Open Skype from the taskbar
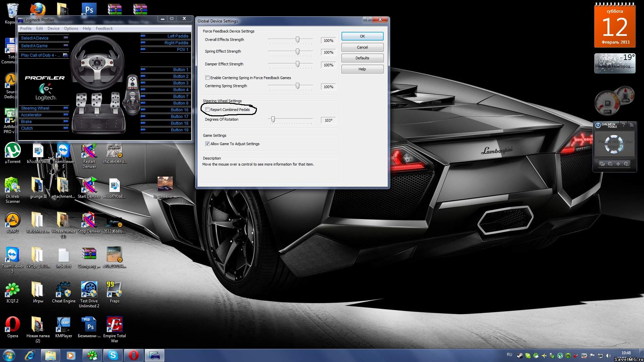644x362 pixels. point(113,355)
